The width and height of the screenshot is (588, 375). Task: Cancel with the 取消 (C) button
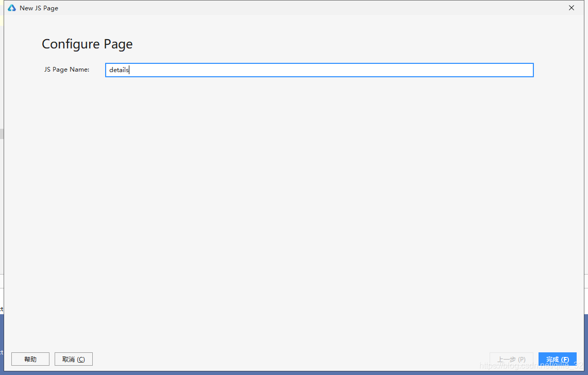(x=74, y=359)
